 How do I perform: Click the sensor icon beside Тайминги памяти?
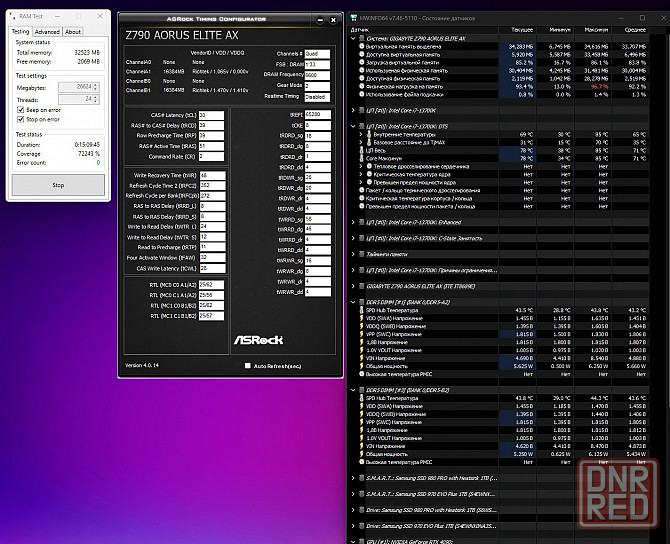[x=362, y=254]
